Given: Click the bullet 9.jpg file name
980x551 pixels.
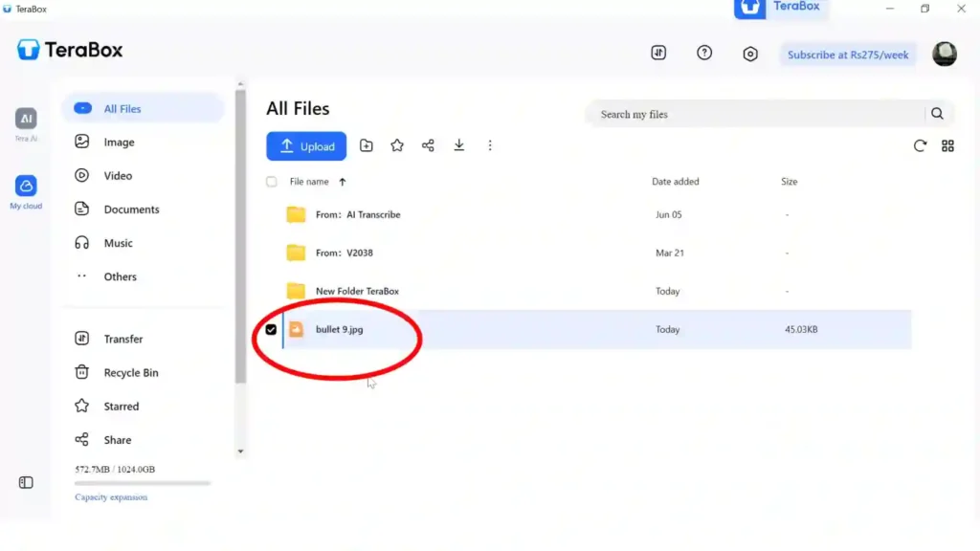Looking at the screenshot, I should [339, 329].
